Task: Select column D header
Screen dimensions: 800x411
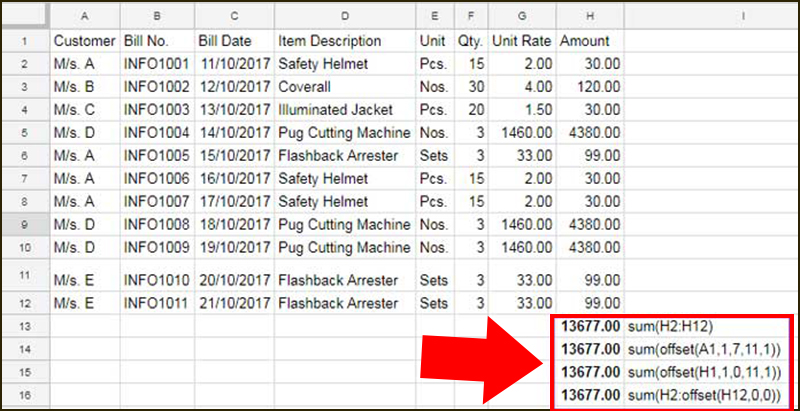Action: (x=345, y=16)
